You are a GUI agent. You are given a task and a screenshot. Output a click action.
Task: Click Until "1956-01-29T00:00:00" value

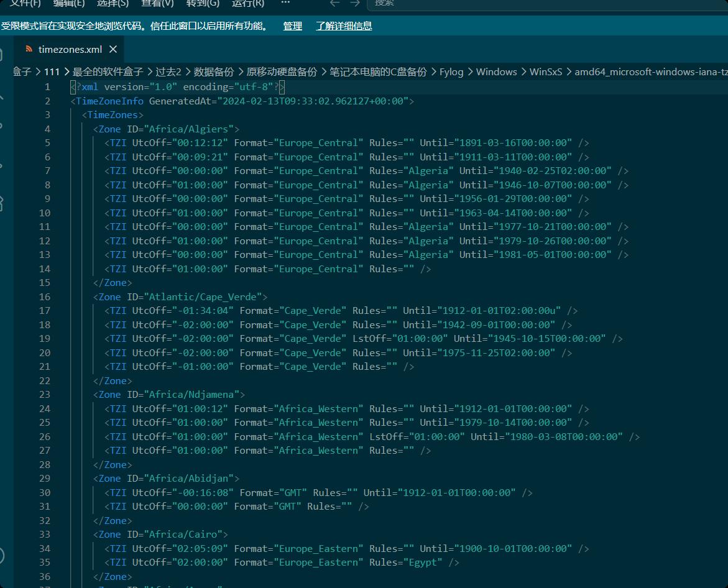513,199
